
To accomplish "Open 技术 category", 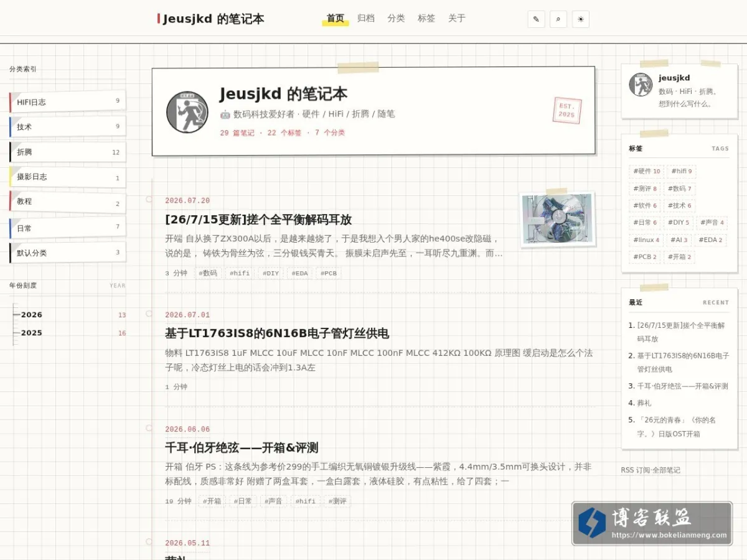I will coord(67,126).
